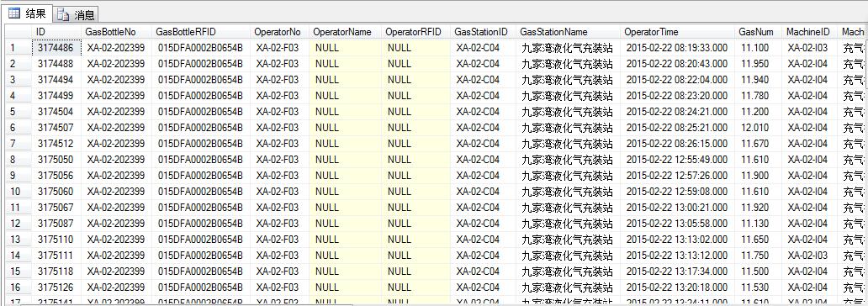The width and height of the screenshot is (868, 306).
Task: Click ID cell 3175056
Action: pos(57,176)
